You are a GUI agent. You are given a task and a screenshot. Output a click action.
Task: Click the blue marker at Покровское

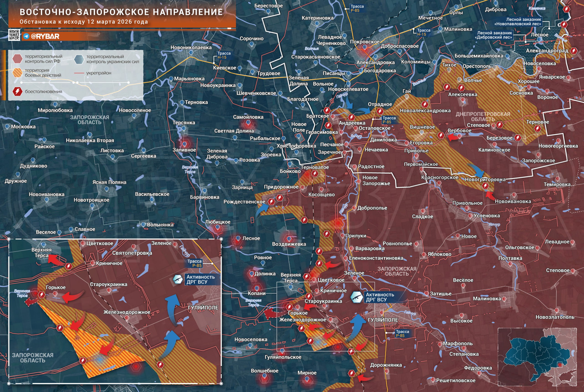pyautogui.click(x=365, y=47)
